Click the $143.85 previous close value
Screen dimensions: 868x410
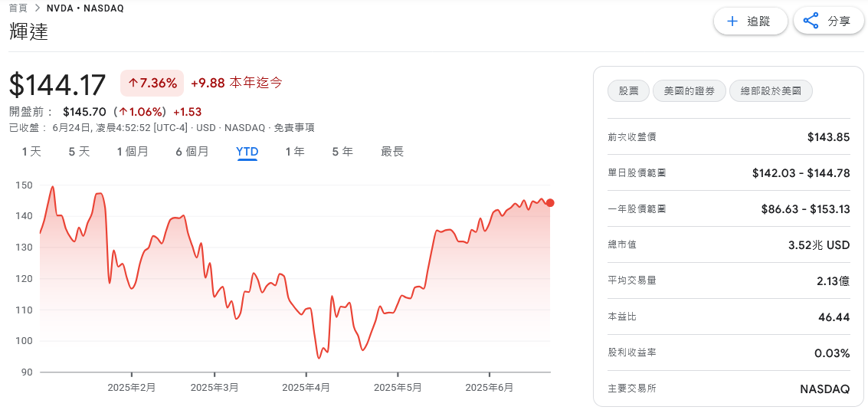829,137
